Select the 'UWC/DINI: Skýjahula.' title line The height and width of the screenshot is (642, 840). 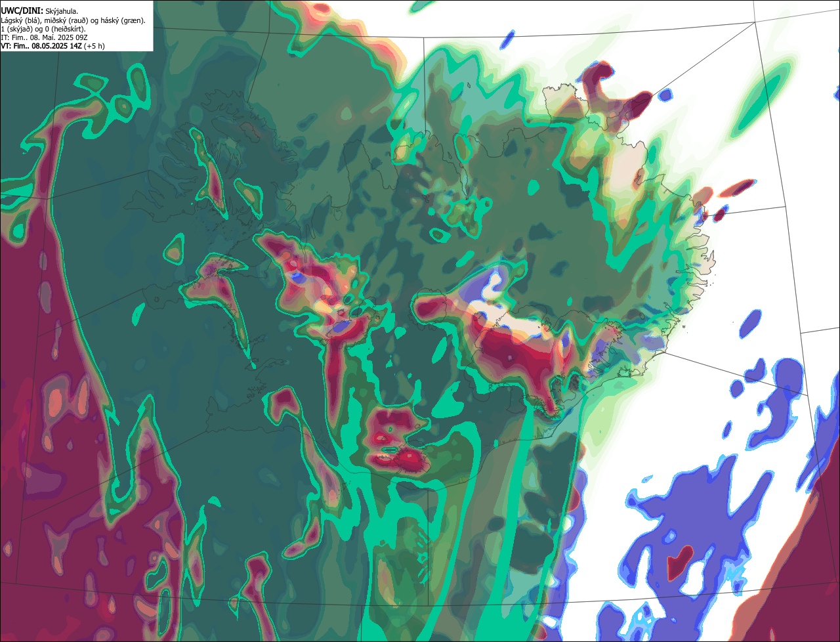coord(40,11)
